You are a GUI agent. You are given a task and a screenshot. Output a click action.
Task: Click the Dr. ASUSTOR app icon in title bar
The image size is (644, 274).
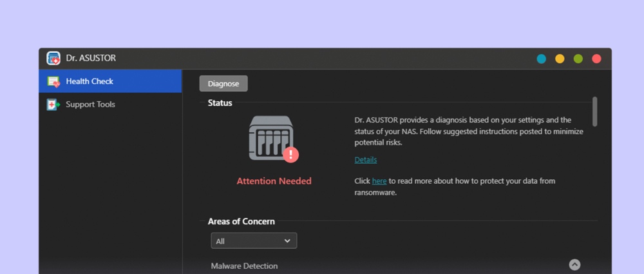tap(53, 58)
